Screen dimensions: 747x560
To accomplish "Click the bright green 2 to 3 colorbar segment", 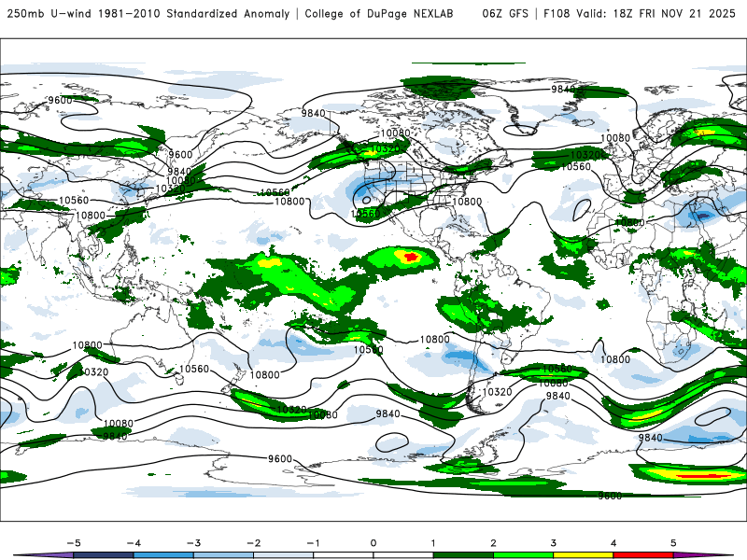I will [x=523, y=555].
